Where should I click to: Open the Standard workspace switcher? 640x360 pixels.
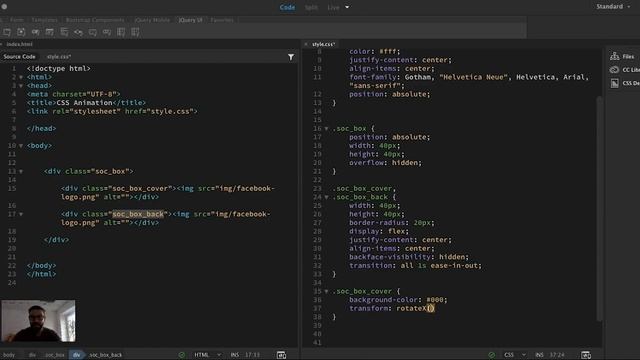coord(613,7)
